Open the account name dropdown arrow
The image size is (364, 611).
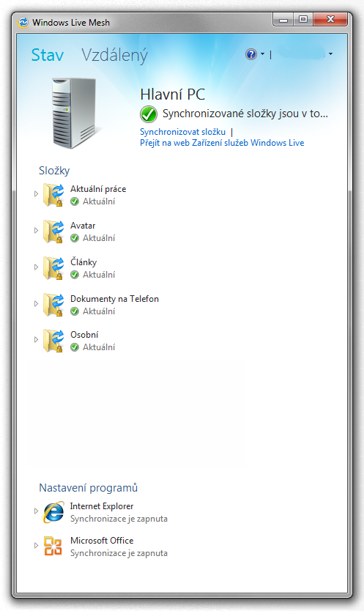pos(330,53)
